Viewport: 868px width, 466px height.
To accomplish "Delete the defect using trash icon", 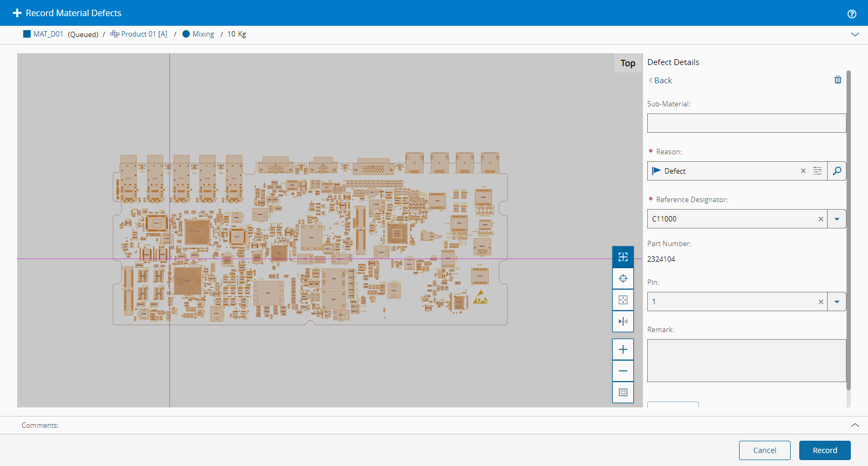I will [837, 80].
